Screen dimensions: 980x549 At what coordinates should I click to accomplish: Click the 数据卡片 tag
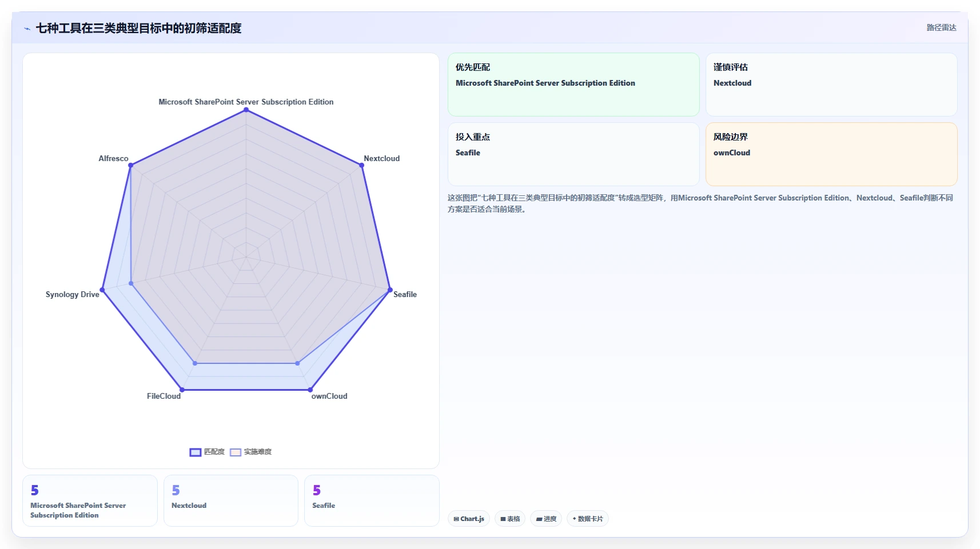click(588, 519)
